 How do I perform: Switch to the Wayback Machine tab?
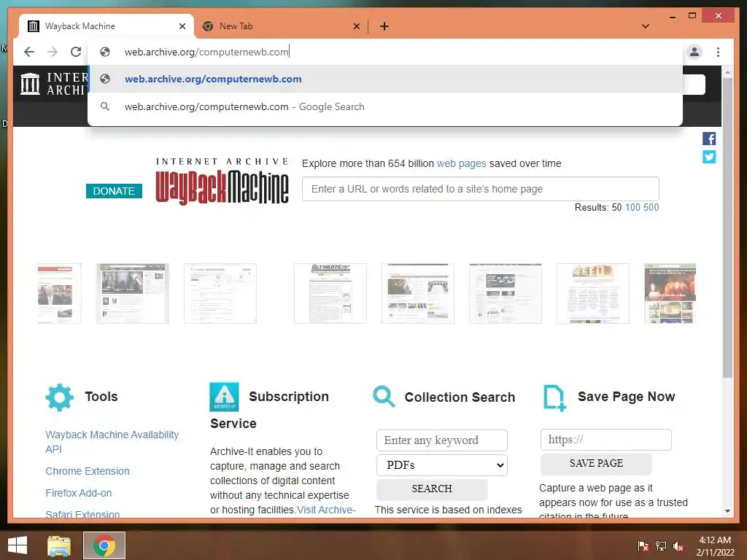[107, 26]
